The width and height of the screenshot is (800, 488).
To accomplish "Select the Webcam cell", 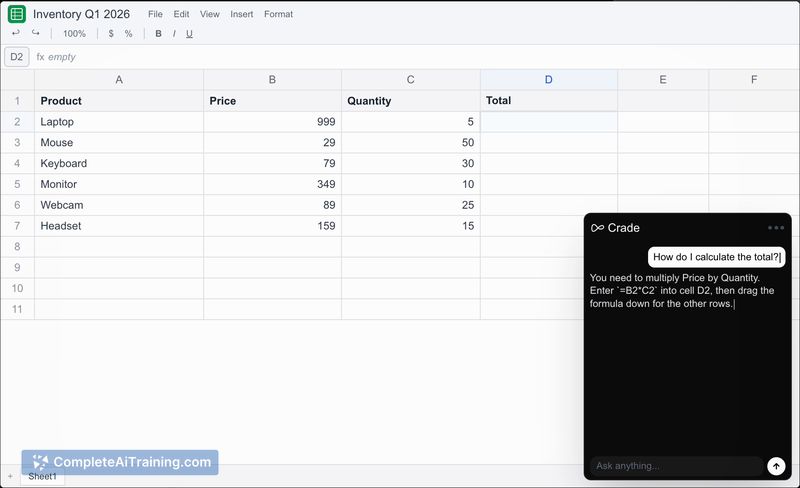I will 119,205.
